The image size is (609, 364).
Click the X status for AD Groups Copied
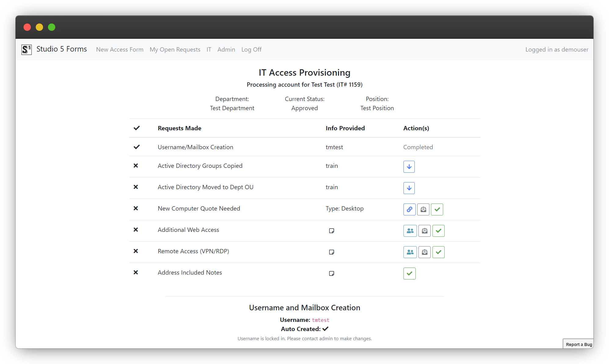click(136, 166)
